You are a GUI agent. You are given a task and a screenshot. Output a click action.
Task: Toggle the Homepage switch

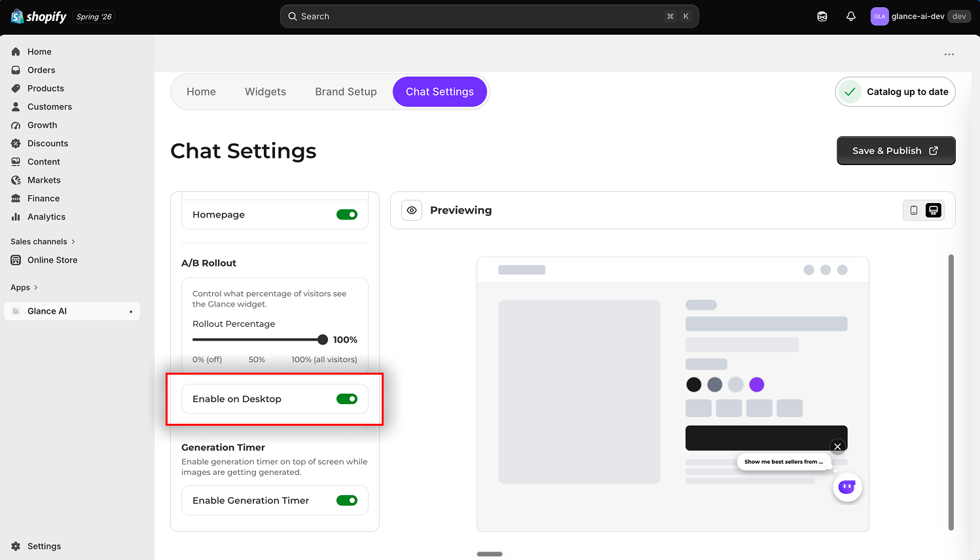(347, 215)
